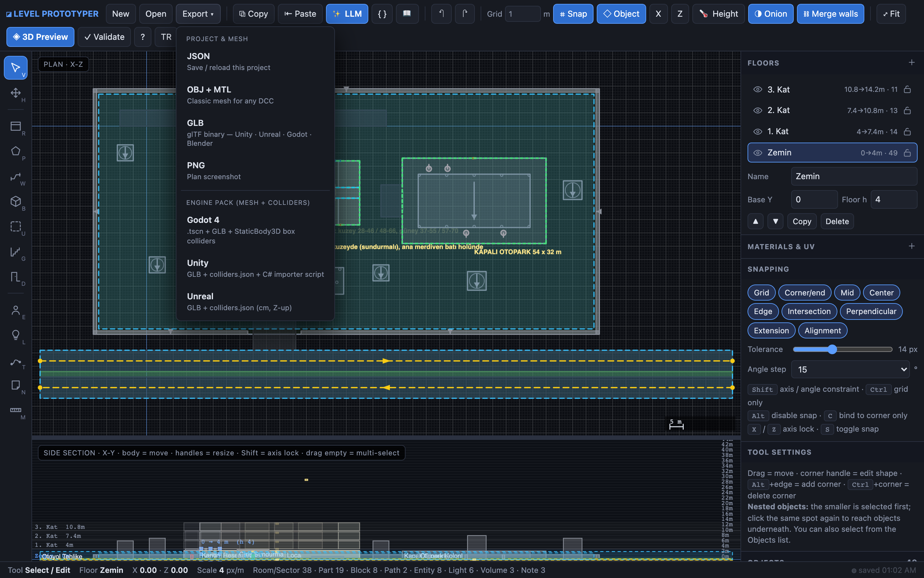Toggle the Z axis lock
This screenshot has height=578, width=924.
pos(680,14)
